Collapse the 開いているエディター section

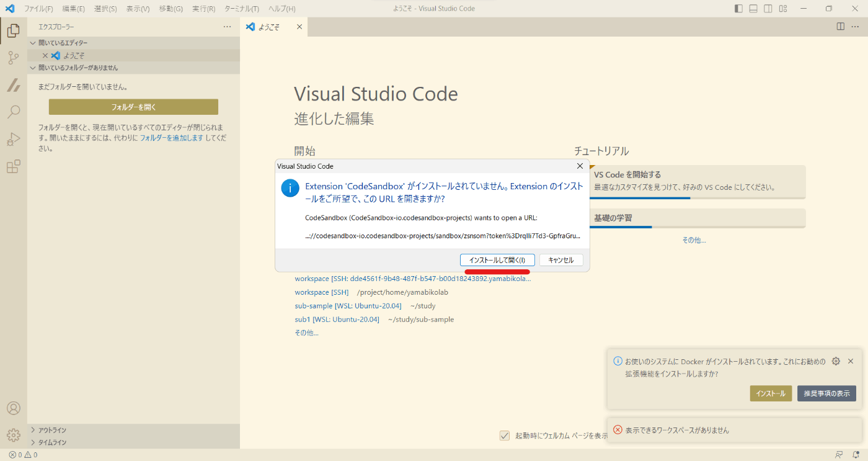[x=133, y=43]
